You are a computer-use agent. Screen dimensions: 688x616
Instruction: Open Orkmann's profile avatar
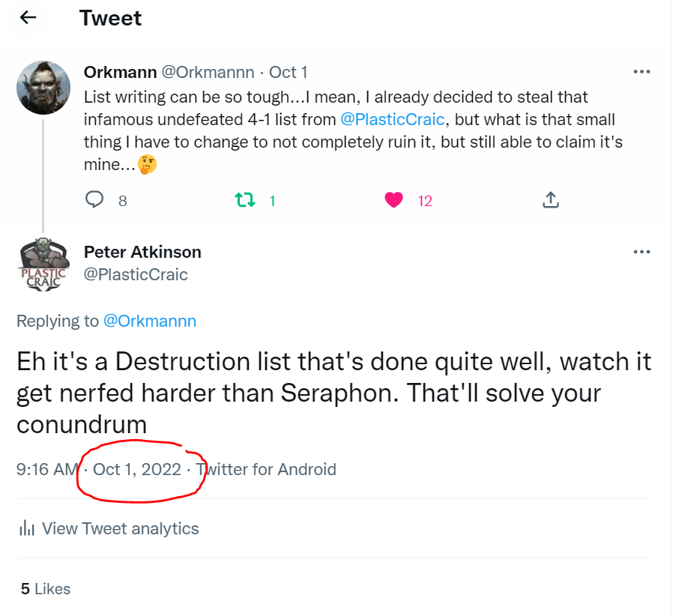[x=43, y=87]
